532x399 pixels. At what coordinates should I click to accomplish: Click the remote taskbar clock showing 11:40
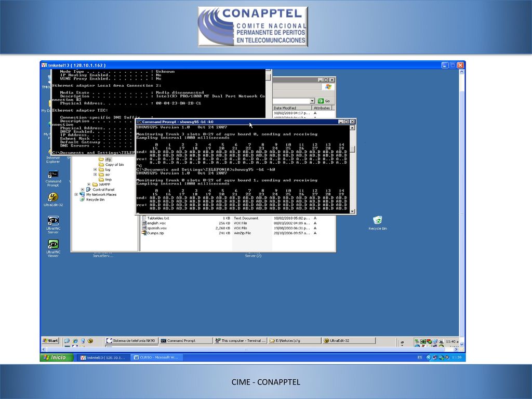point(451,341)
